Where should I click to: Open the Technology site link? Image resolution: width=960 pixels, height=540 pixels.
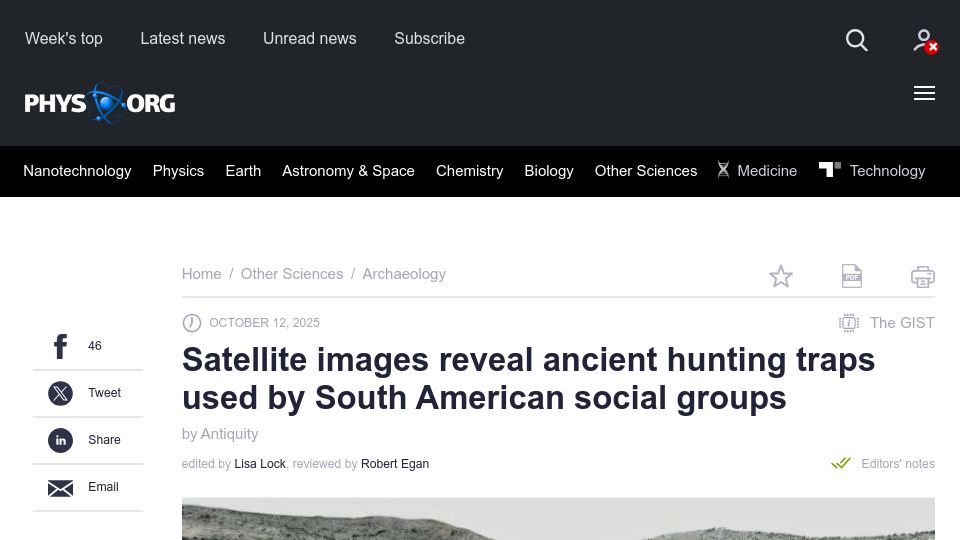pos(887,171)
